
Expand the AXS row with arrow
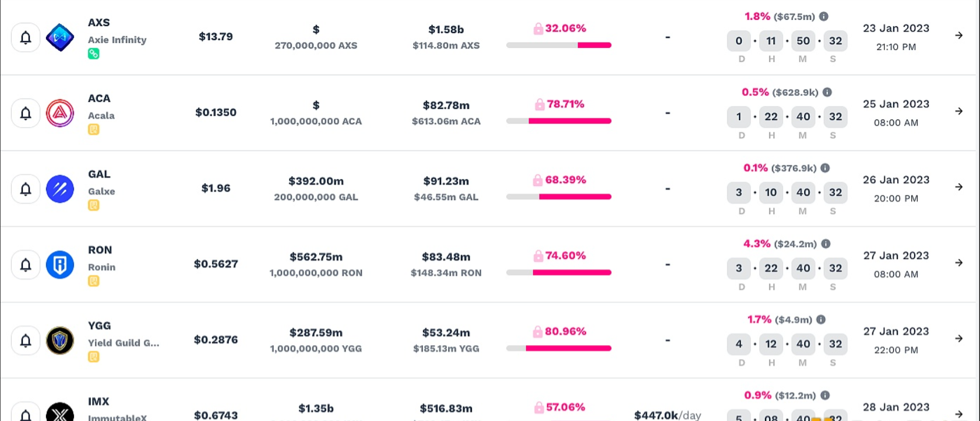click(x=958, y=36)
